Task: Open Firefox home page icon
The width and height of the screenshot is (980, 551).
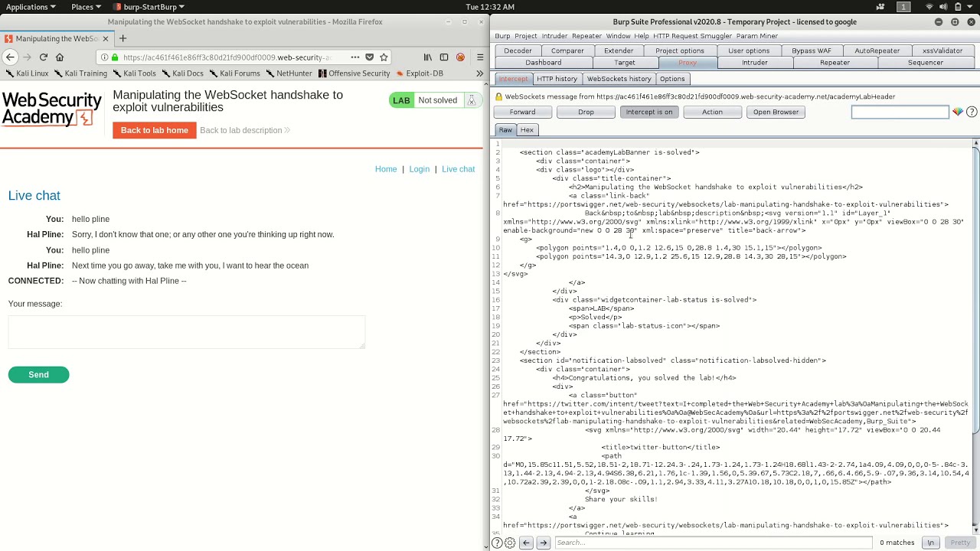Action: (x=60, y=57)
